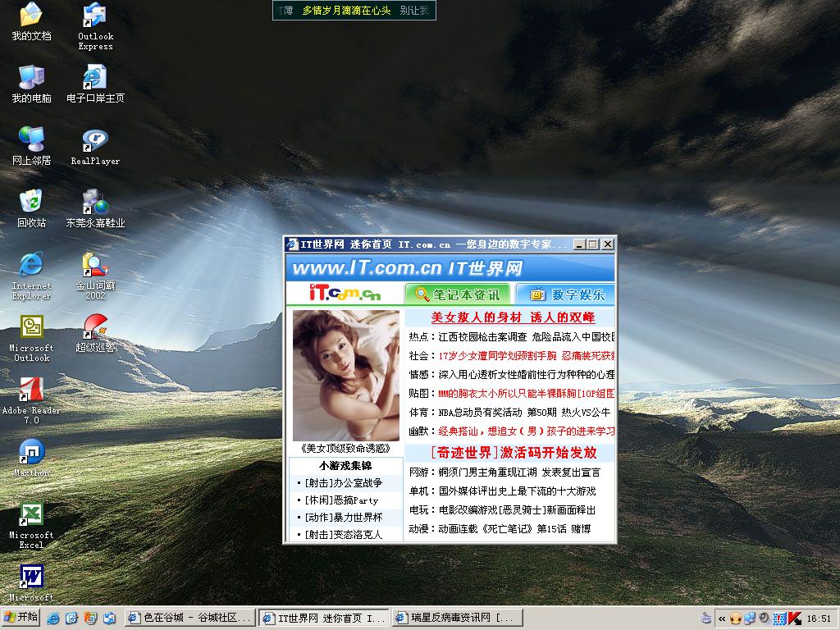Click the photo thumbnail in the IT世界网 popup
The image size is (840, 630).
346,375
